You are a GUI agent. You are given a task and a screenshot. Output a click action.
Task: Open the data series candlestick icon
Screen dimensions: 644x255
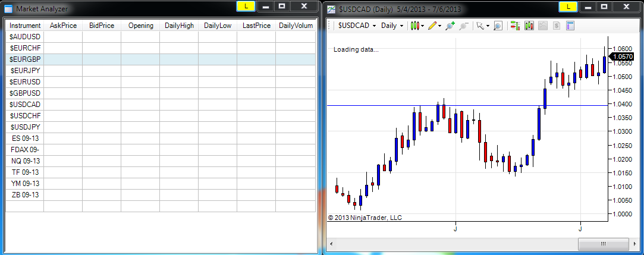529,26
